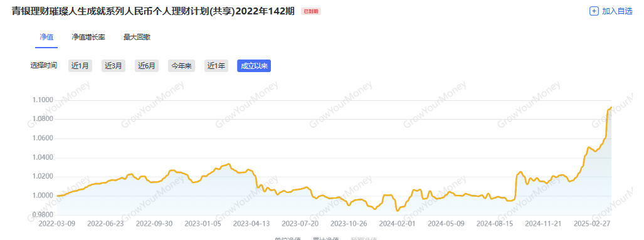The height and width of the screenshot is (240, 644).
Task: Click x-axis date 2022-09-30
Action: [154, 224]
